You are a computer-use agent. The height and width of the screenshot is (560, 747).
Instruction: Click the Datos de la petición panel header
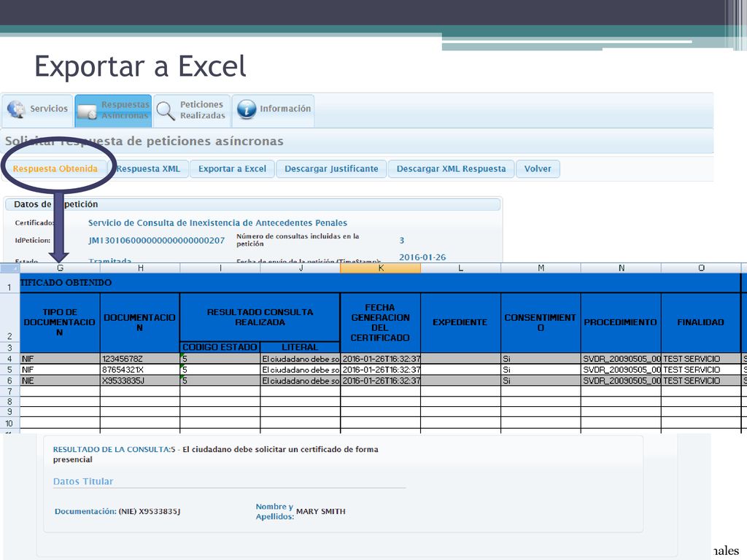coord(252,204)
